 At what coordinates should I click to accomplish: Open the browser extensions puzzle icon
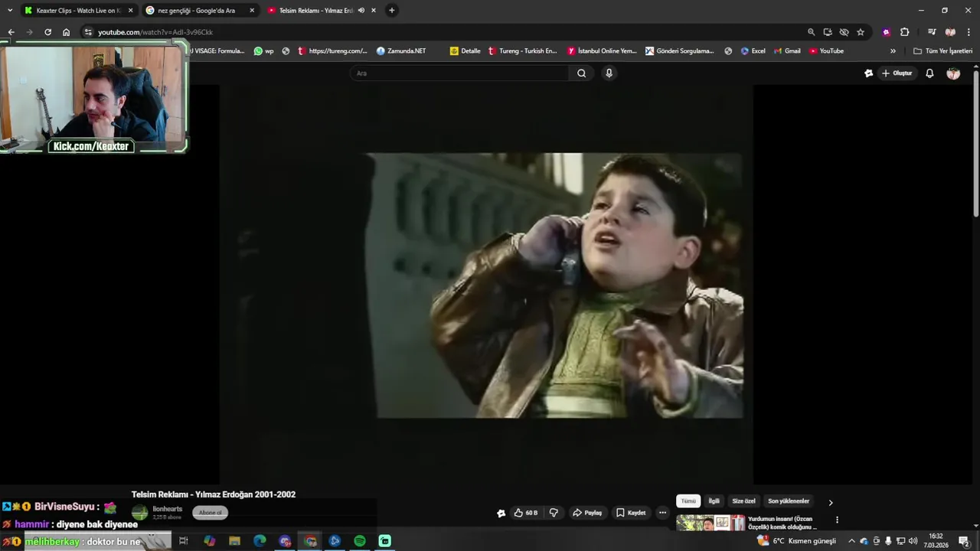904,32
